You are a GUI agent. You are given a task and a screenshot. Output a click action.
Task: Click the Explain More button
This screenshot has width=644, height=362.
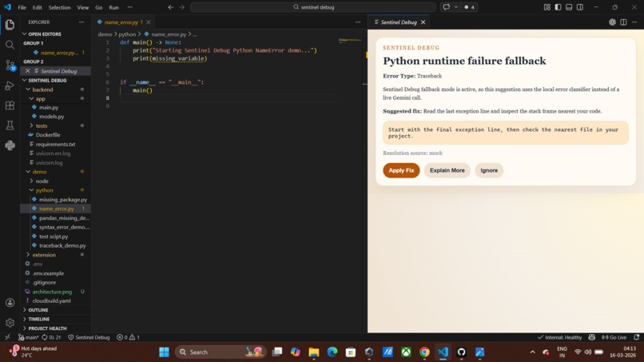coord(447,170)
